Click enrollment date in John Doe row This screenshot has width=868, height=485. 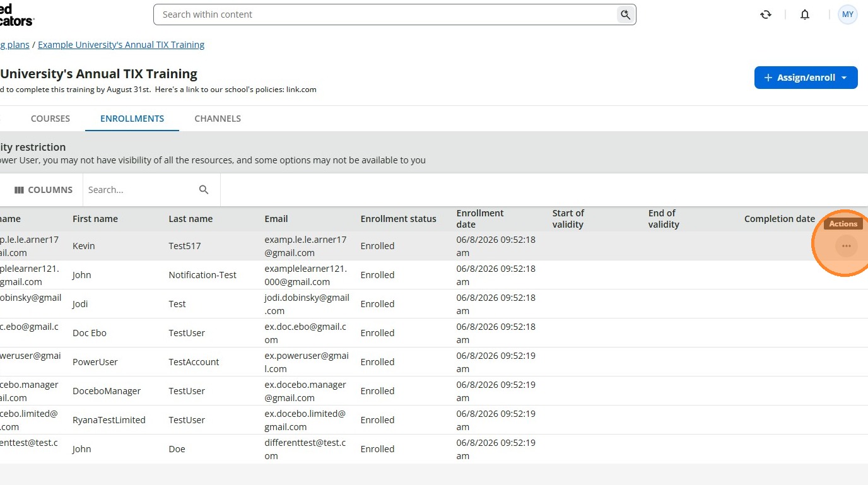[496, 449]
